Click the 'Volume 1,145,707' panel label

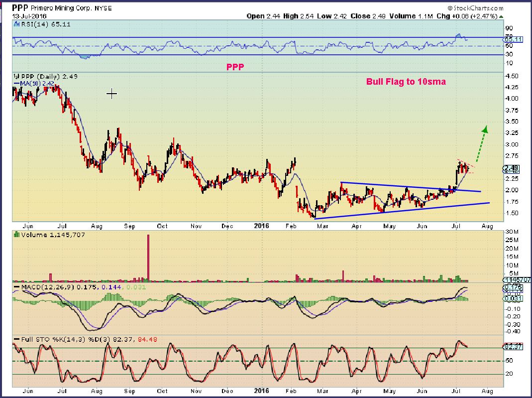click(x=53, y=235)
